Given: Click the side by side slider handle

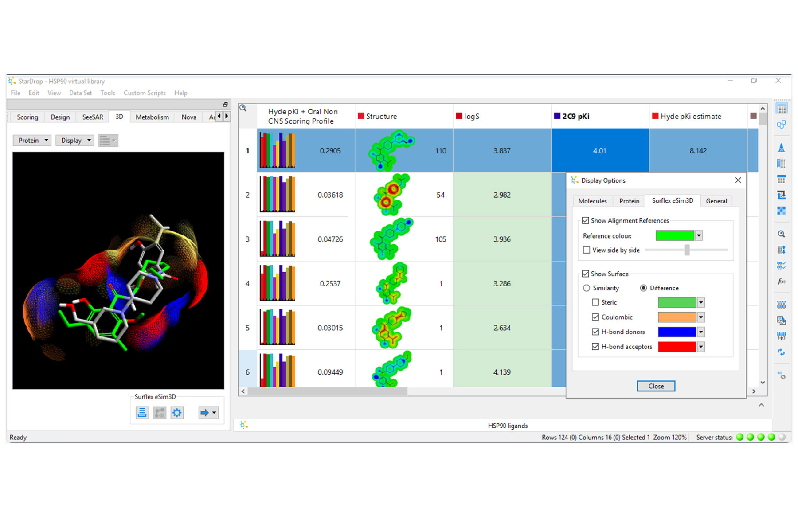Looking at the screenshot, I should [687, 250].
